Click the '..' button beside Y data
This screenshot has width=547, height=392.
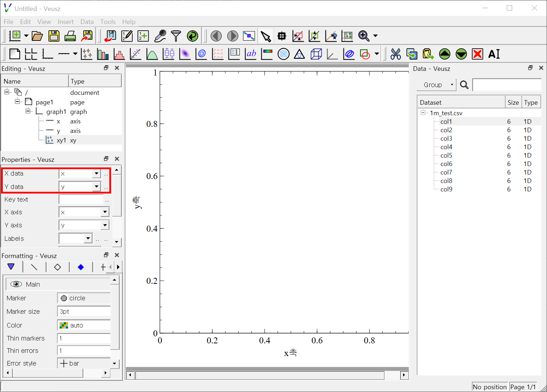coord(106,187)
